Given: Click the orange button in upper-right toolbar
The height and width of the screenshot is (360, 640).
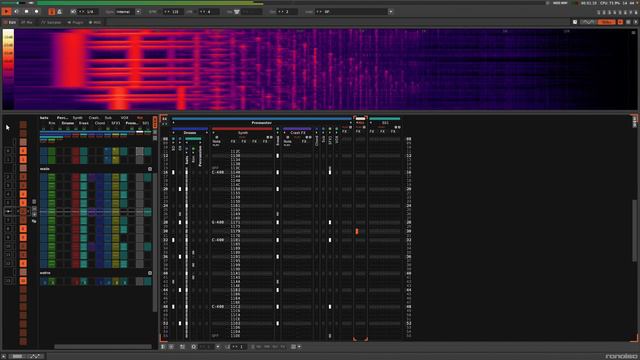Looking at the screenshot, I should tap(607, 22).
